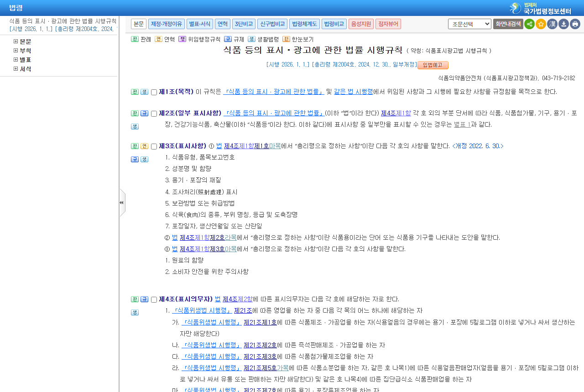The image size is (584, 392).
Task: Expand the 본문 tree node
Action: [x=16, y=41]
